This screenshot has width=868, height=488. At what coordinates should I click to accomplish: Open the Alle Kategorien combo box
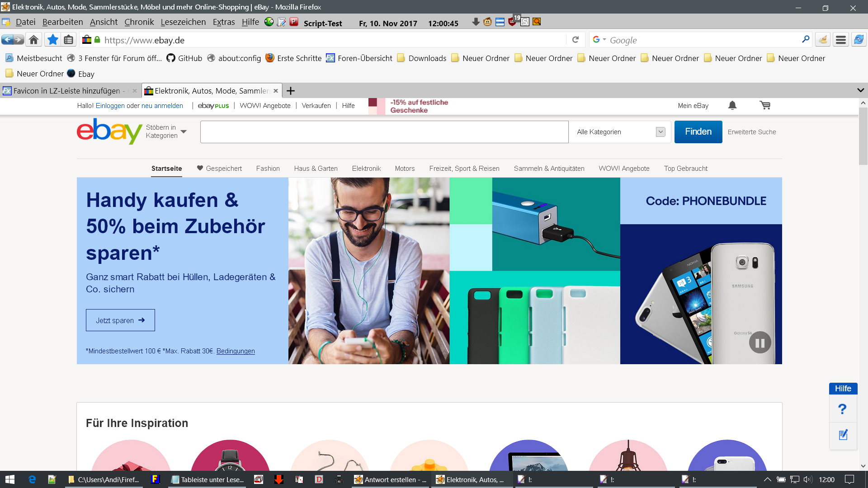pos(620,132)
